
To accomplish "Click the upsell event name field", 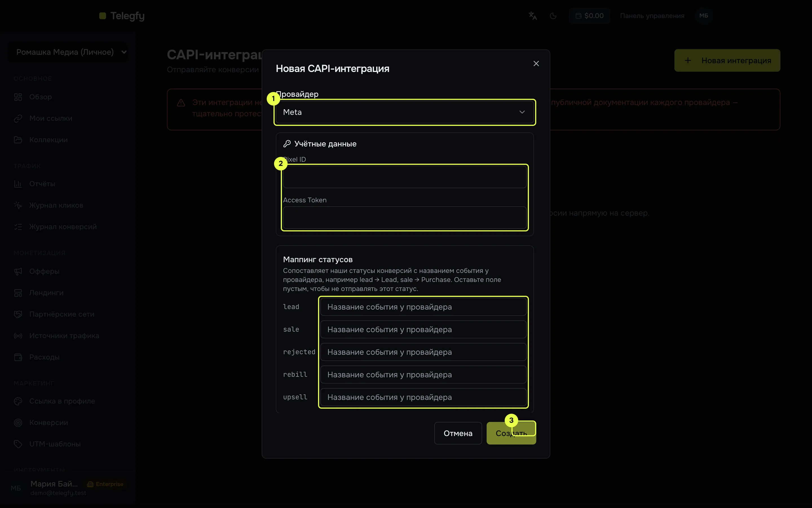I will pyautogui.click(x=423, y=397).
